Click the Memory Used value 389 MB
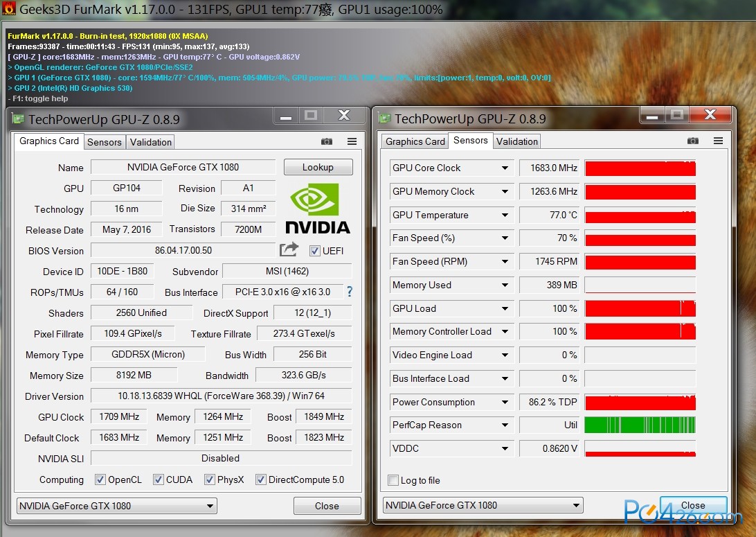The width and height of the screenshot is (756, 537). click(550, 285)
